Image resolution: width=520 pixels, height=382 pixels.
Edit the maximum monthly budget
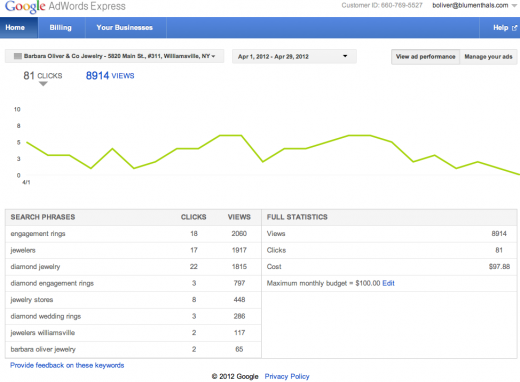[x=388, y=283]
